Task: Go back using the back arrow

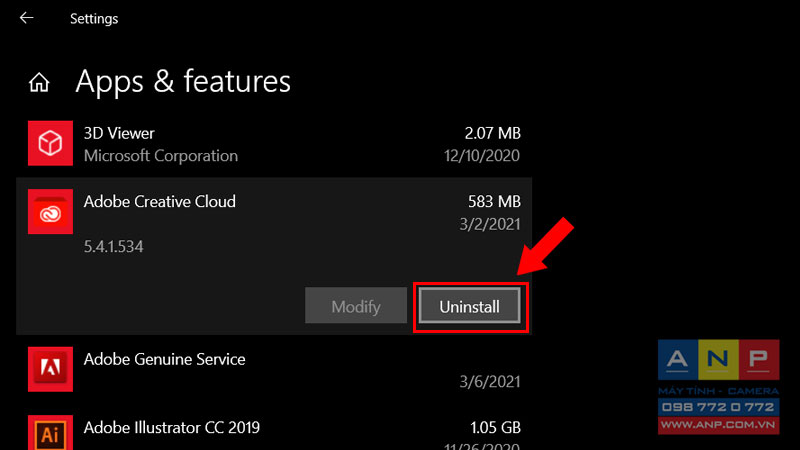Action: click(x=27, y=18)
